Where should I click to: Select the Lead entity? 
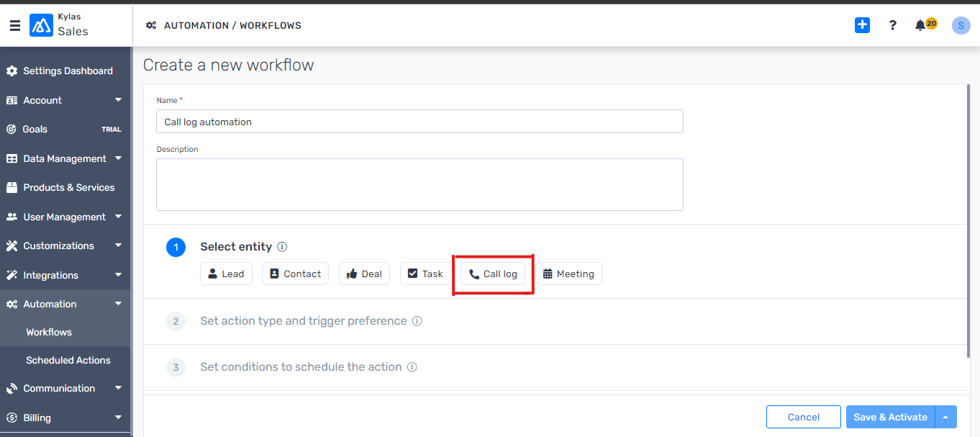point(226,274)
